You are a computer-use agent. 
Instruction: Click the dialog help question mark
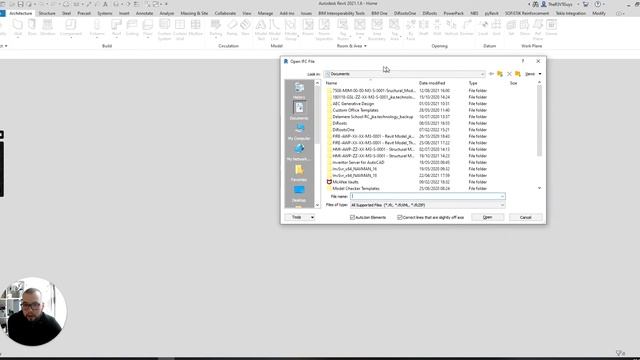523,61
